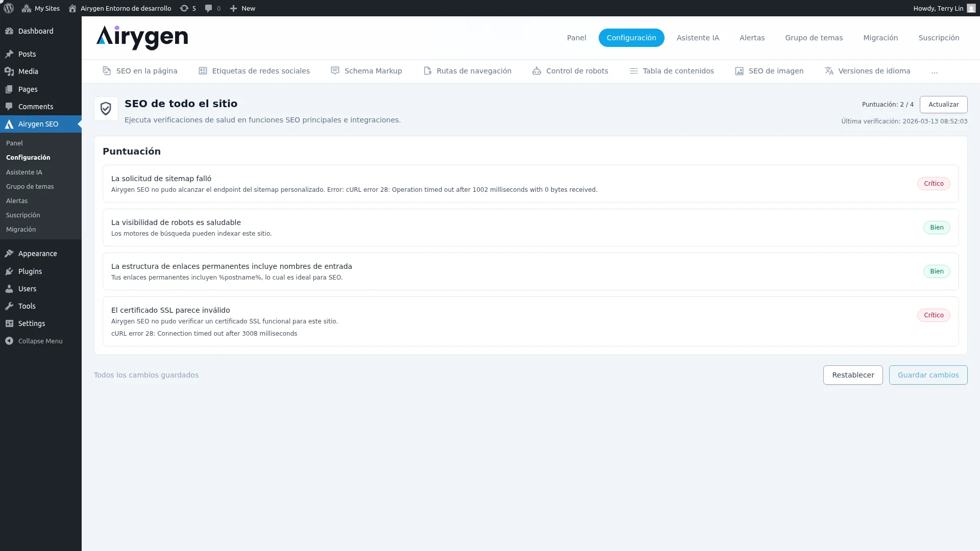
Task: Switch to the Asistente IA top tab
Action: [698, 38]
